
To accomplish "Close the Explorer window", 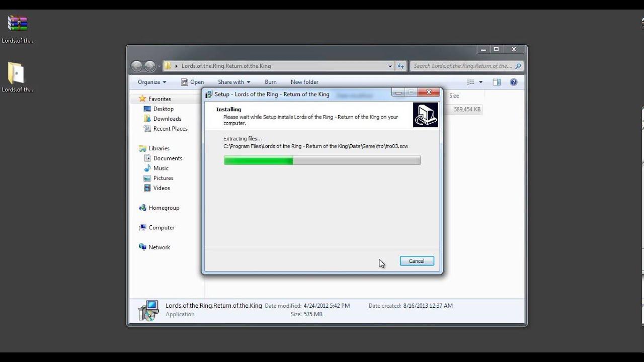I will pos(514,49).
